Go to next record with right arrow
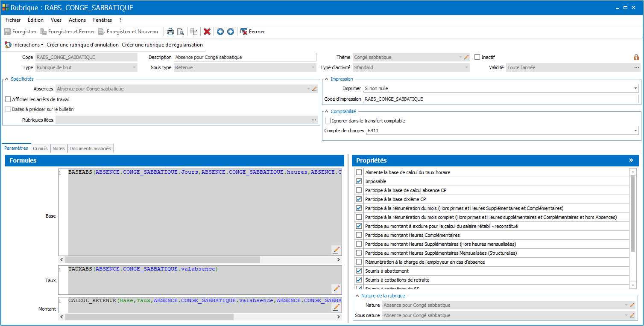 (231, 32)
